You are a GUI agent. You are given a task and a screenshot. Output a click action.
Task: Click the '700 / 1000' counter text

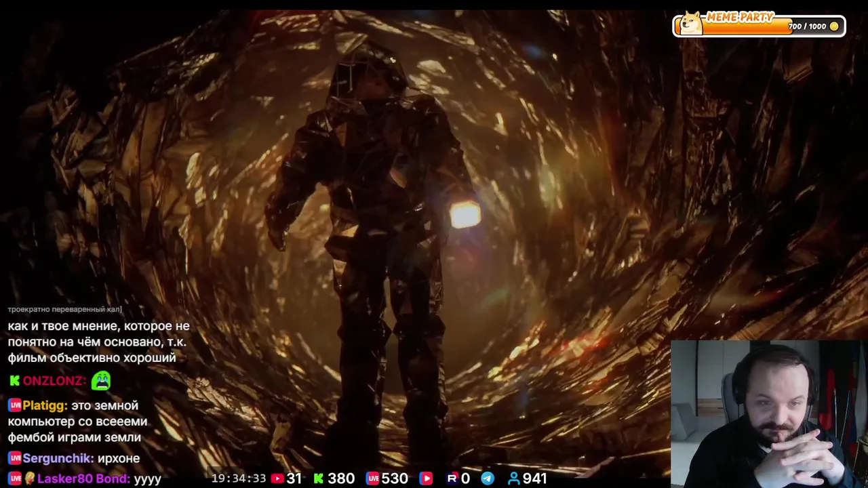(808, 26)
